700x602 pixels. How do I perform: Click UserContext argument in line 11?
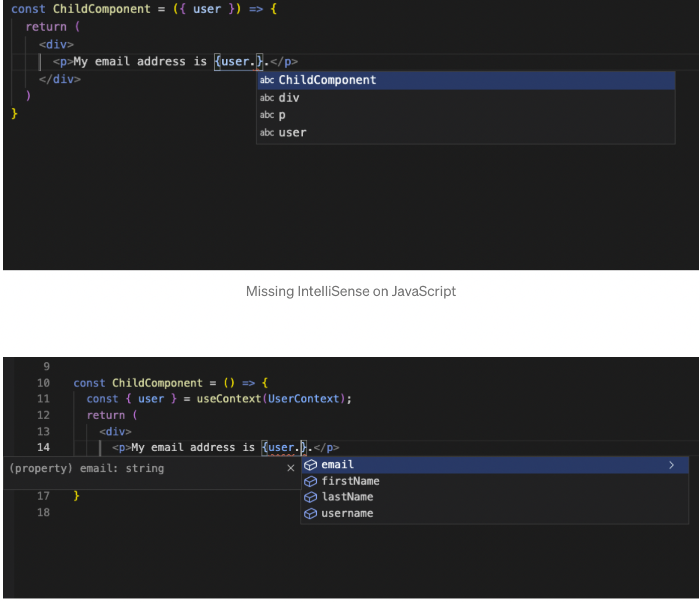[x=304, y=399]
